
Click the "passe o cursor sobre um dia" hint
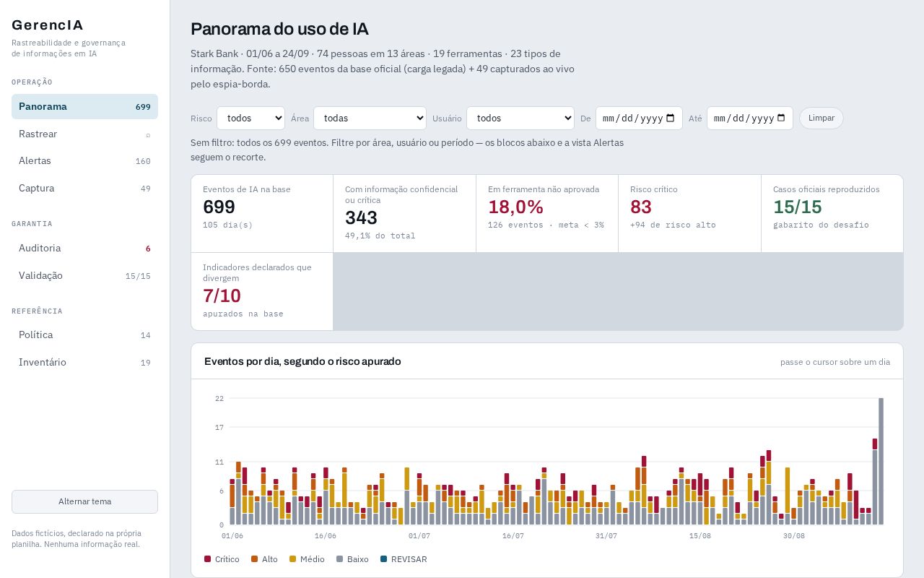click(835, 362)
